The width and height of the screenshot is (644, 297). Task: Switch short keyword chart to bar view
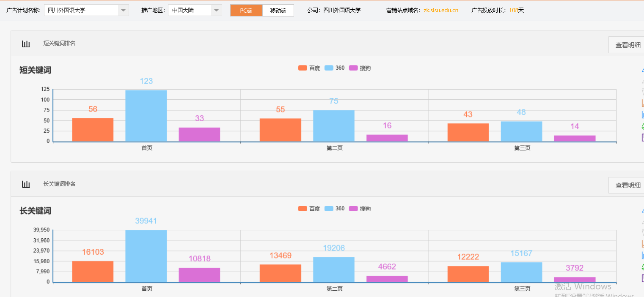click(643, 114)
